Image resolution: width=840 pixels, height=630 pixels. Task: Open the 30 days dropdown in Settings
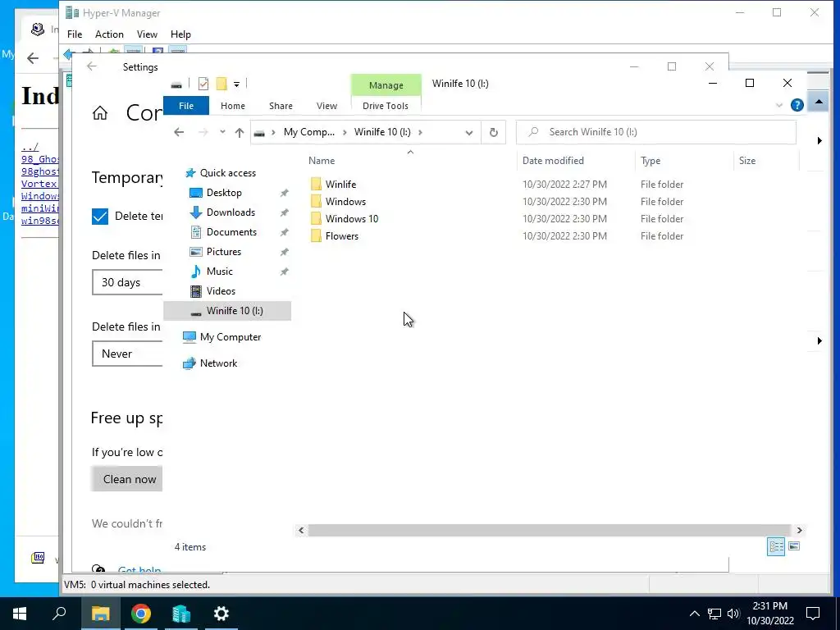127,282
